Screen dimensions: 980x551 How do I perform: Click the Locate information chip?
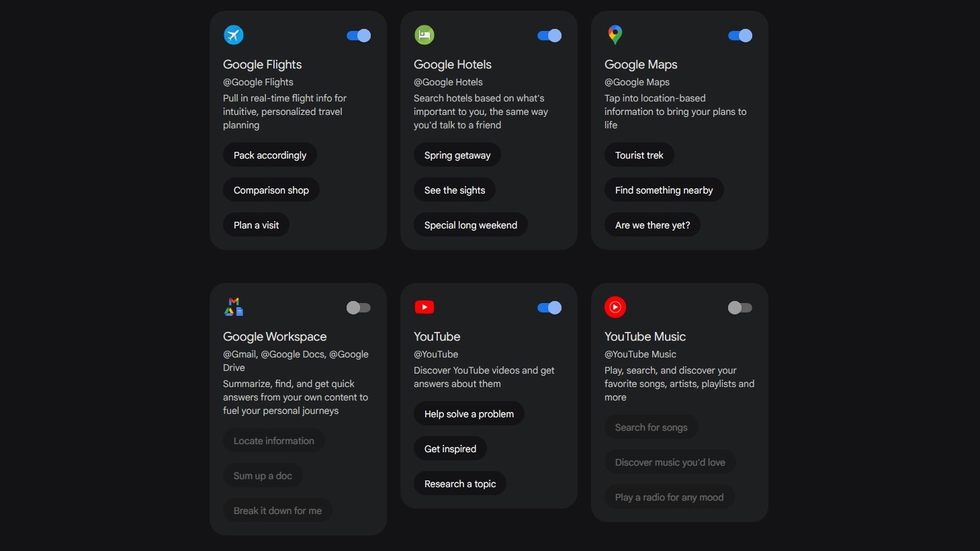coord(274,441)
